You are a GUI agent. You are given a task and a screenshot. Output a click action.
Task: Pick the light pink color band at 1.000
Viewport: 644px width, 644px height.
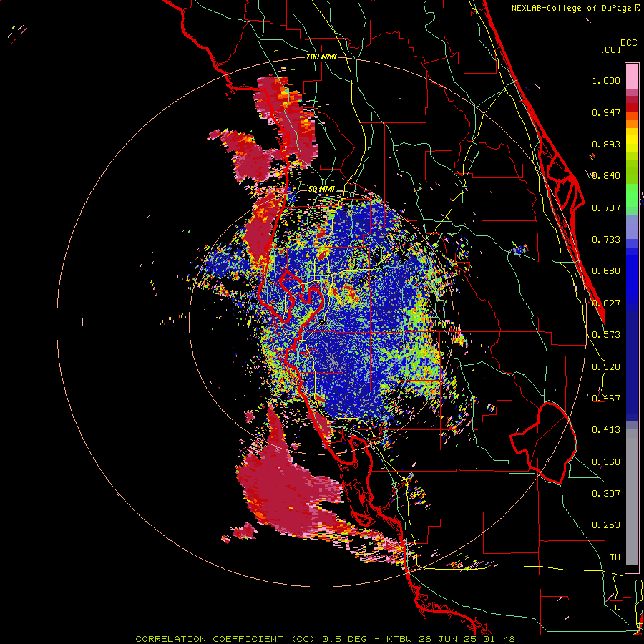tap(632, 77)
